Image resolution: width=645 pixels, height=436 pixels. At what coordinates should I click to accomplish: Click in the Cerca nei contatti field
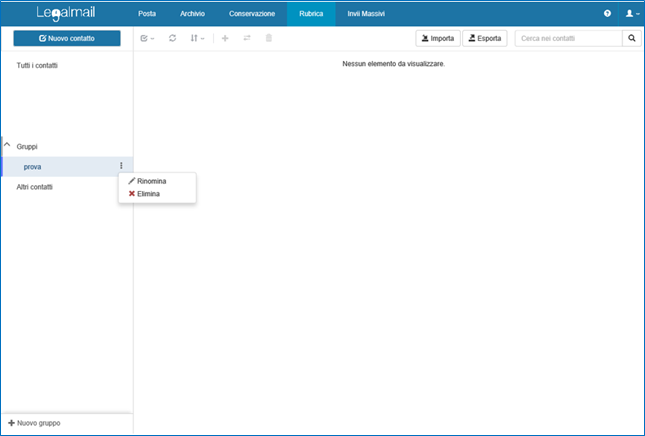568,38
